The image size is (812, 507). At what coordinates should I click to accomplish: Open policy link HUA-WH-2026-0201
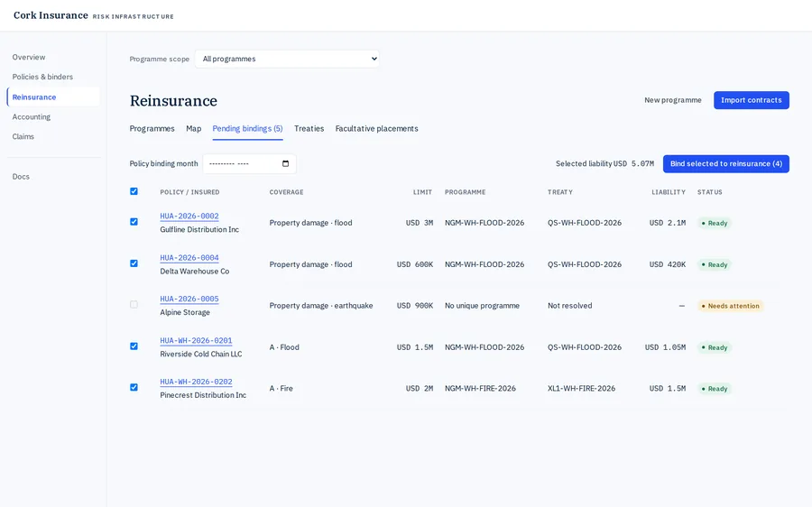coord(197,340)
